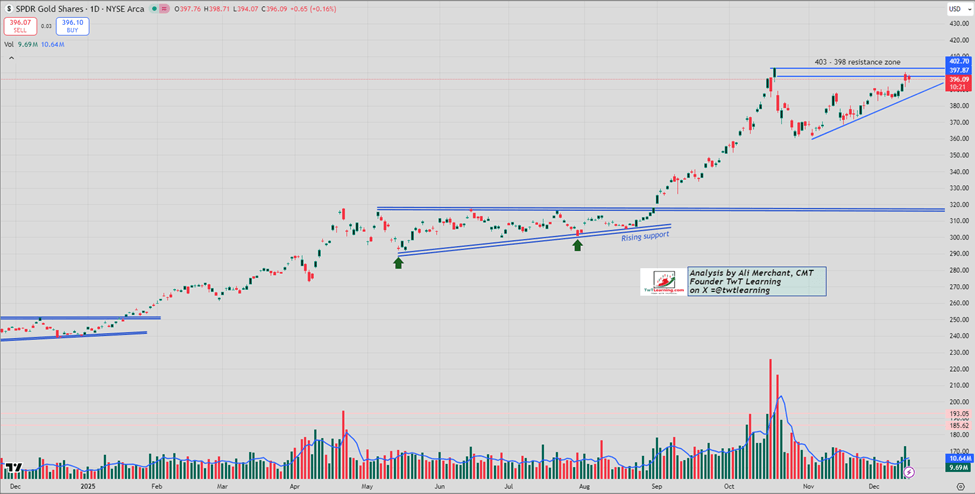Click the purple lightning bolt event icon

pyautogui.click(x=910, y=472)
